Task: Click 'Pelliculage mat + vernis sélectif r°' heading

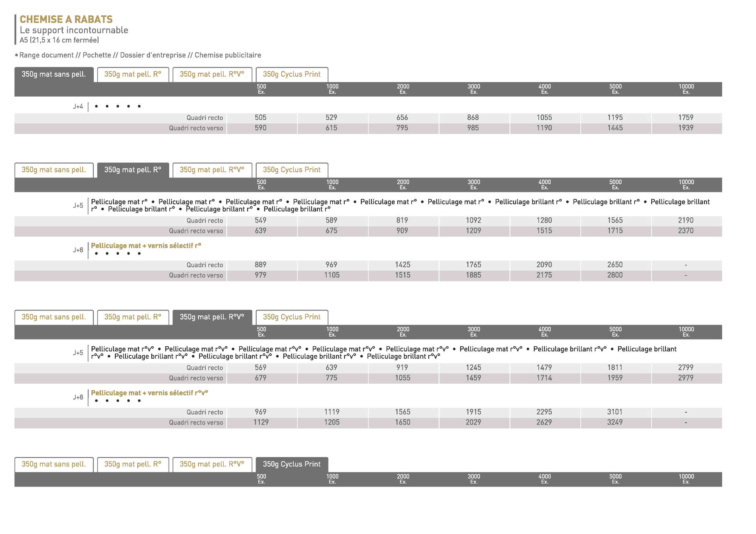Action: 146,245
